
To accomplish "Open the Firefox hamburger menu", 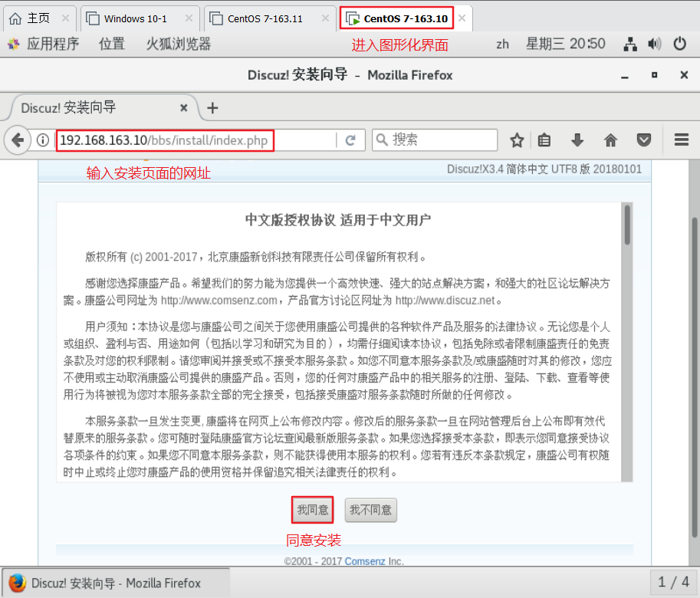I will pyautogui.click(x=682, y=140).
